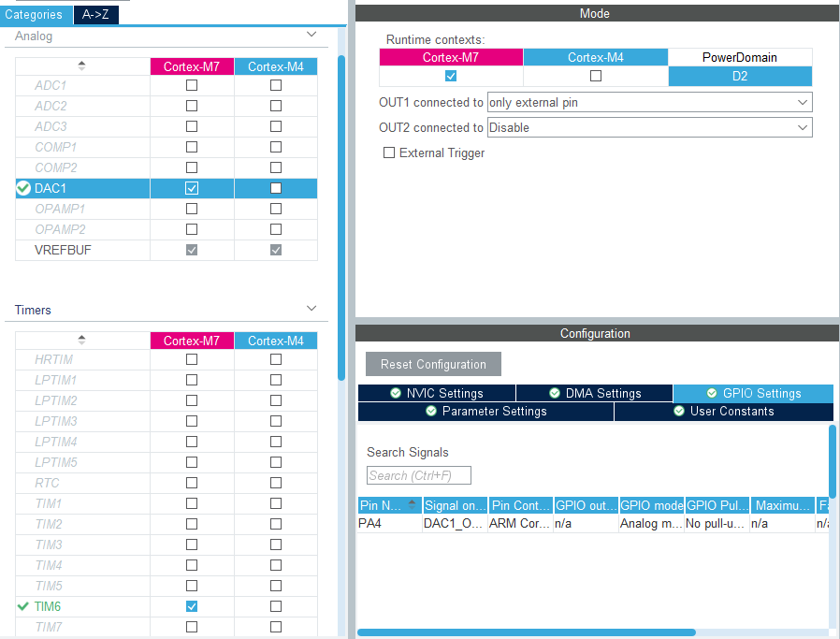
Task: Select the VREFBUF peripheral row
Action: tap(167, 250)
